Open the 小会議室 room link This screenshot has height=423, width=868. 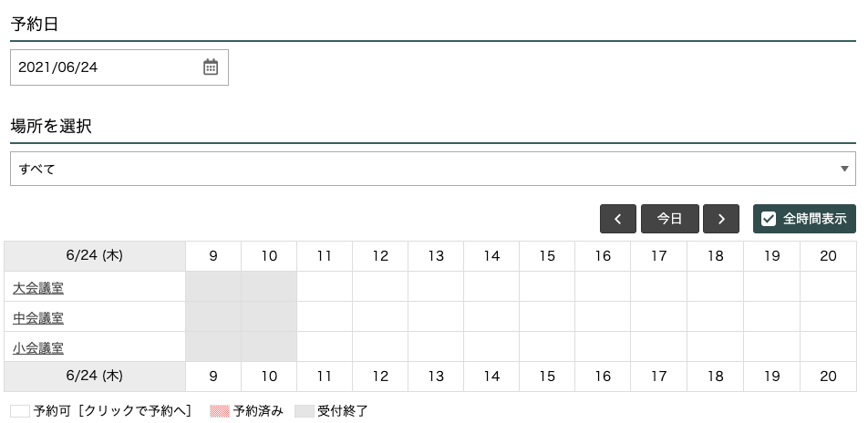[38, 347]
